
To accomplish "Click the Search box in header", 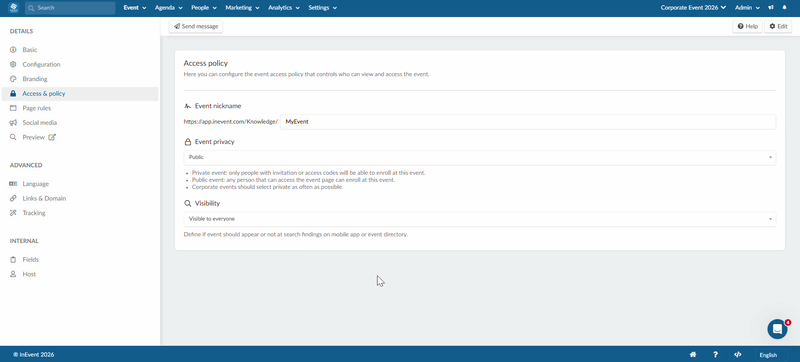I will point(70,8).
